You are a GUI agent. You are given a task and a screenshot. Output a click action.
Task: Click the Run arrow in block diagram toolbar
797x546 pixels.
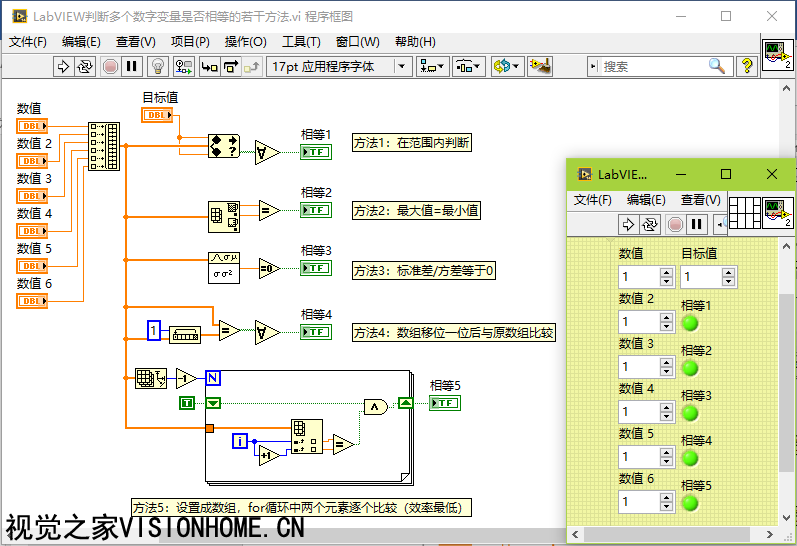click(x=63, y=67)
